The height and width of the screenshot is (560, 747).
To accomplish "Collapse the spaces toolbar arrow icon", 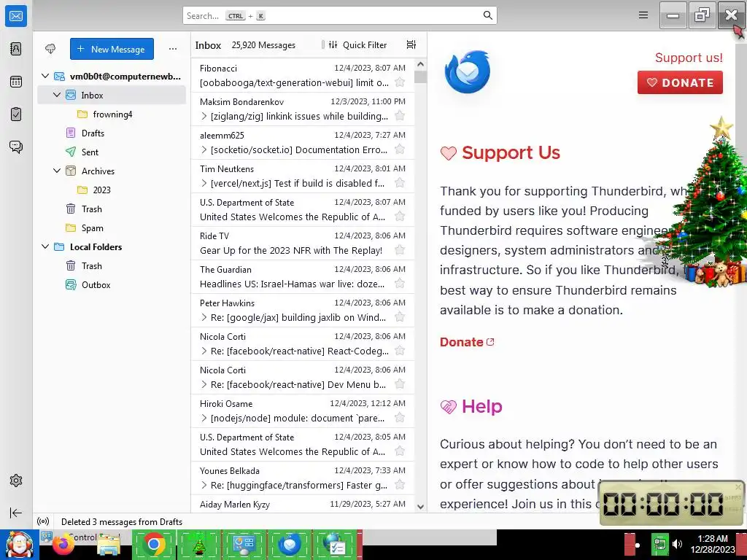I will coord(16,513).
